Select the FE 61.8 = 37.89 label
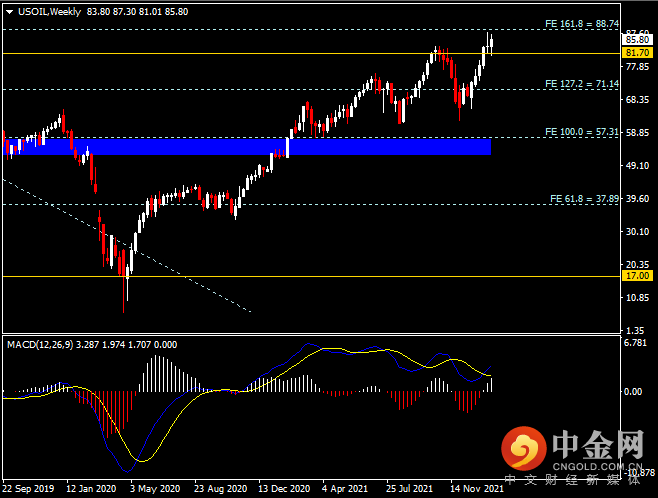Viewport: 658px width, 498px height. point(584,198)
